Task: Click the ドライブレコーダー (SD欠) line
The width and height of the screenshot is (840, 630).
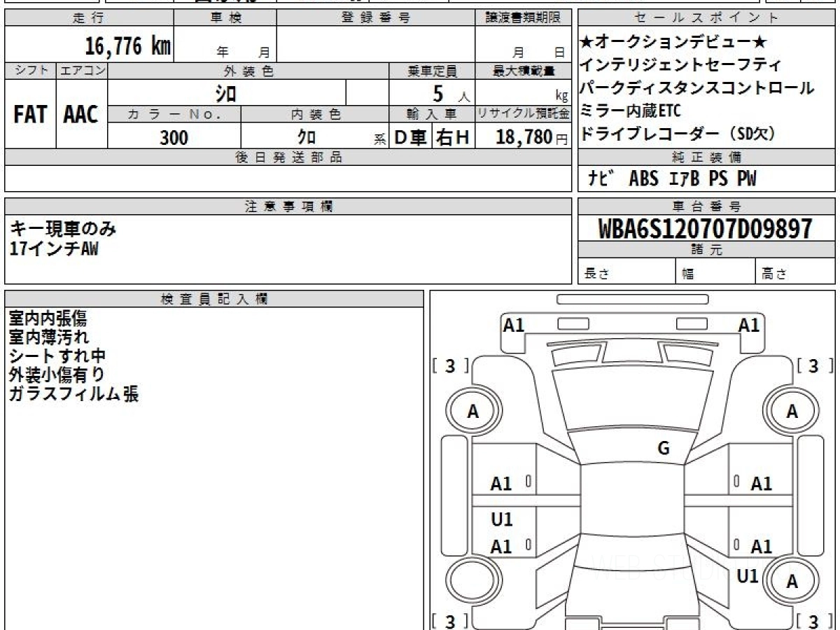Action: [x=678, y=134]
